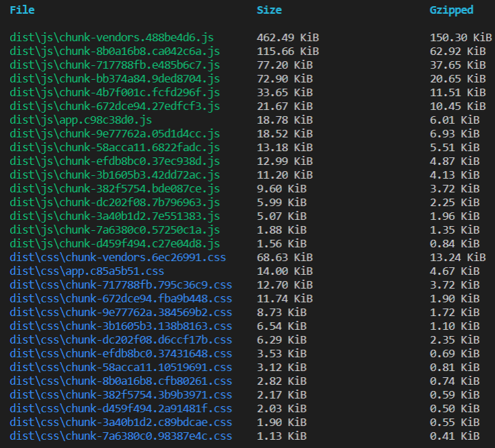This screenshot has width=495, height=448.
Task: Click the 13.18 KiB size value
Action: tap(285, 147)
